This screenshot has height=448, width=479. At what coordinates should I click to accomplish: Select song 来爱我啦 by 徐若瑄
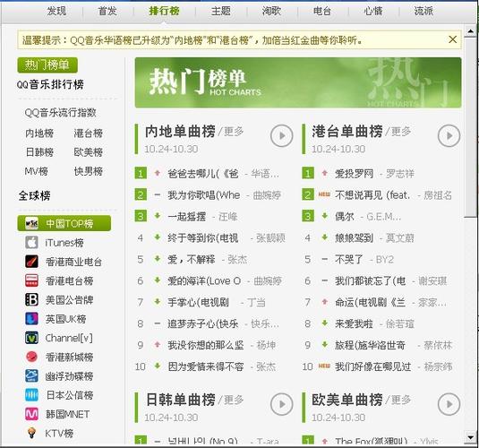point(354,323)
